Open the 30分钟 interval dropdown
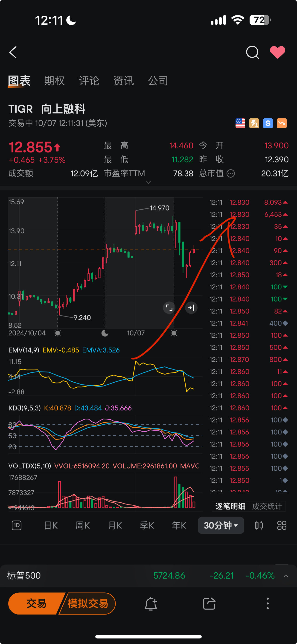This screenshot has width=297, height=644. pyautogui.click(x=221, y=525)
